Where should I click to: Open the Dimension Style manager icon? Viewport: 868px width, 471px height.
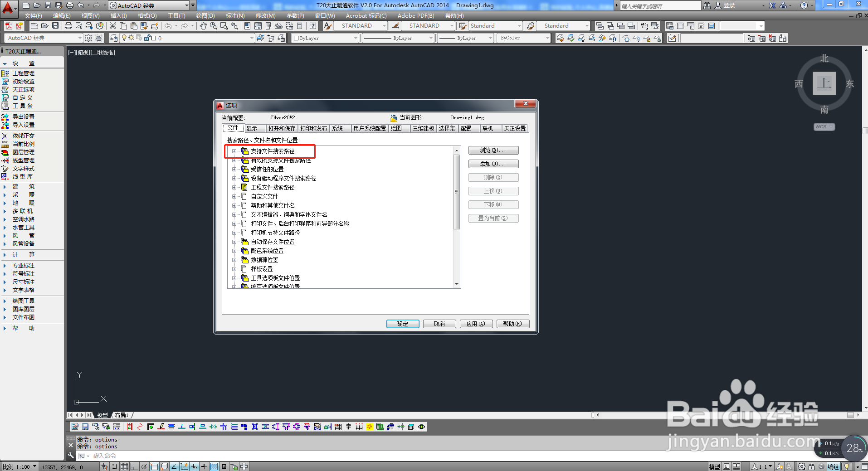pyautogui.click(x=395, y=26)
